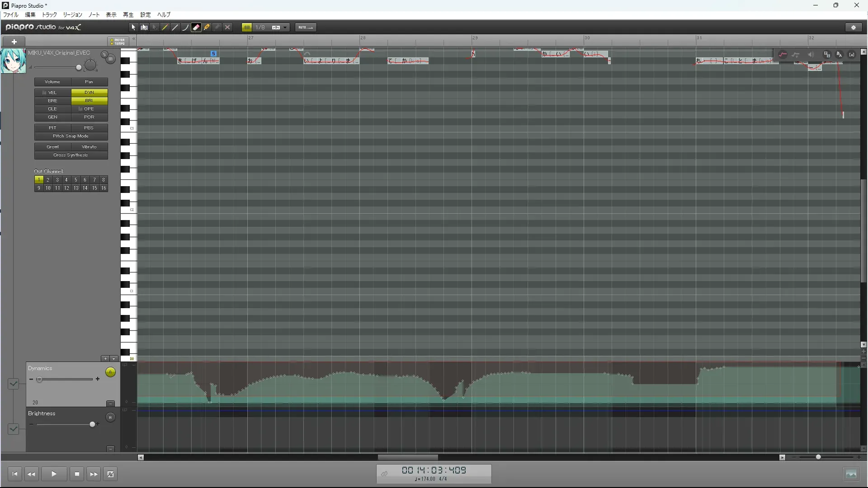The height and width of the screenshot is (488, 868).
Task: Toggle solo on MIKU track
Action: (104, 55)
